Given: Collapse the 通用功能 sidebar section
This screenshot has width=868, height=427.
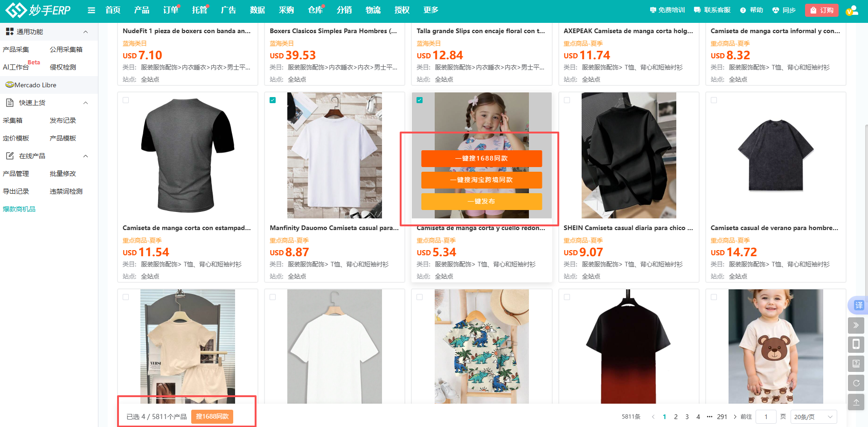Looking at the screenshot, I should (x=85, y=32).
